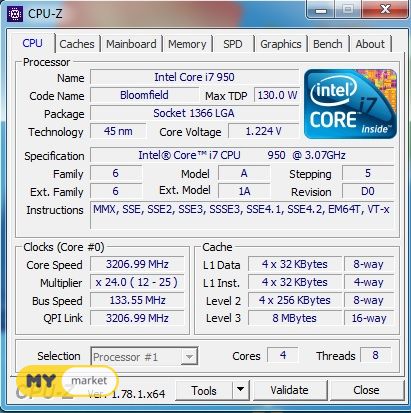This screenshot has height=413, width=411.
Task: View the About tab
Action: (x=370, y=44)
